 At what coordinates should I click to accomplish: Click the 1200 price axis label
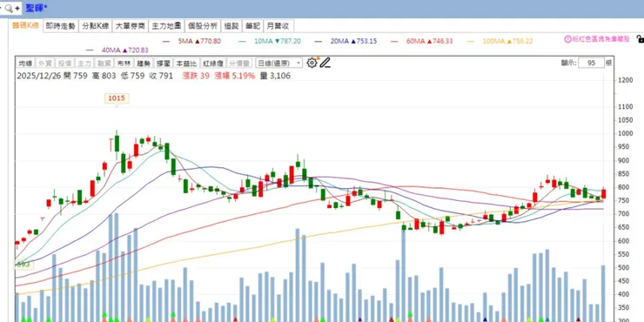[626, 80]
